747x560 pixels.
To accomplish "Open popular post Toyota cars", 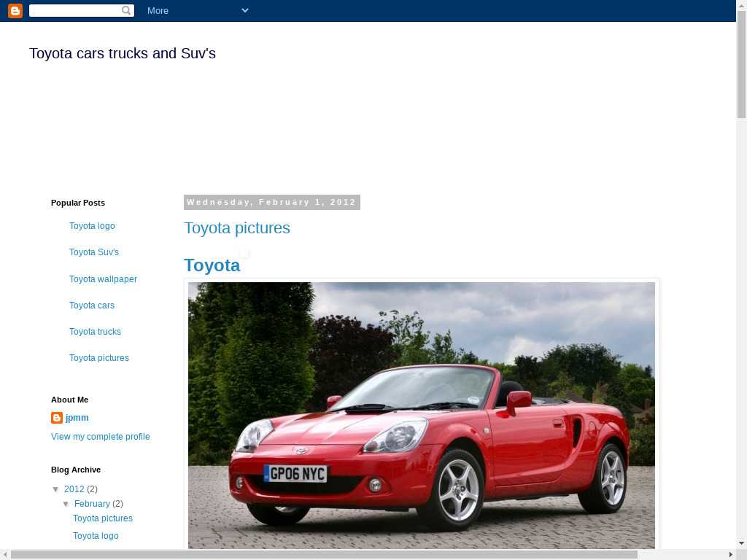I will (x=91, y=306).
